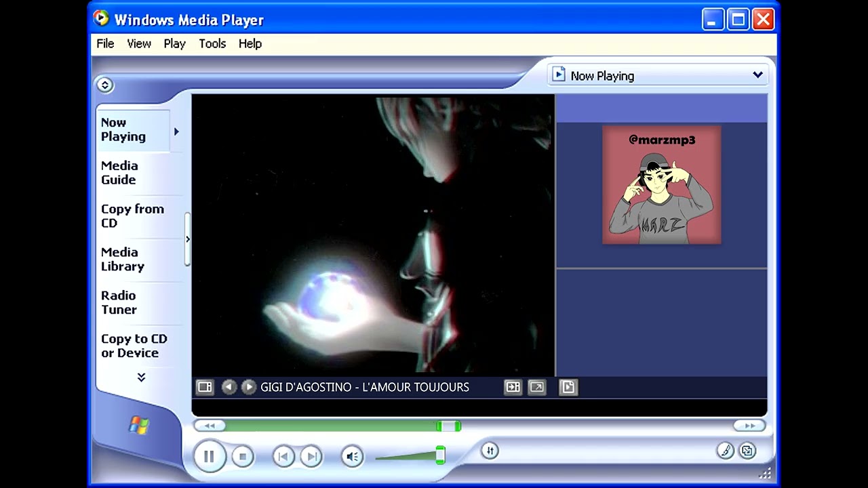Adjust the volume slider handle
The height and width of the screenshot is (488, 868).
point(440,455)
